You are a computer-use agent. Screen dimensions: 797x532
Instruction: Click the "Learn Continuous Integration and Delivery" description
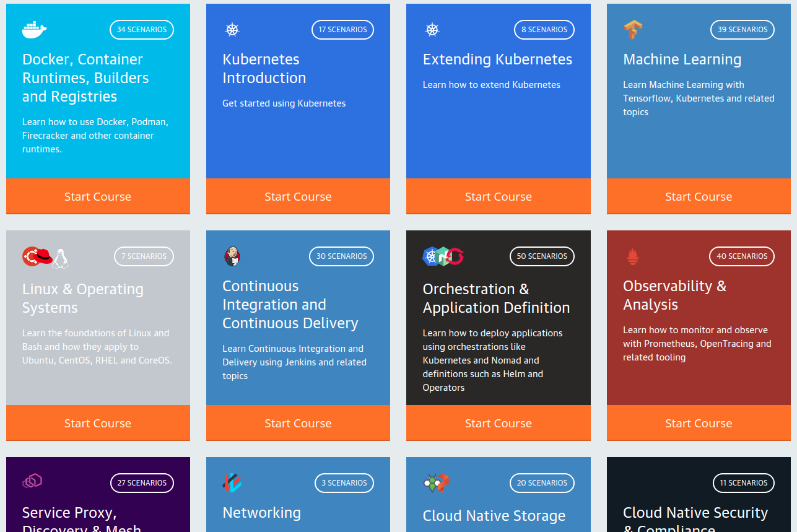pyautogui.click(x=295, y=362)
